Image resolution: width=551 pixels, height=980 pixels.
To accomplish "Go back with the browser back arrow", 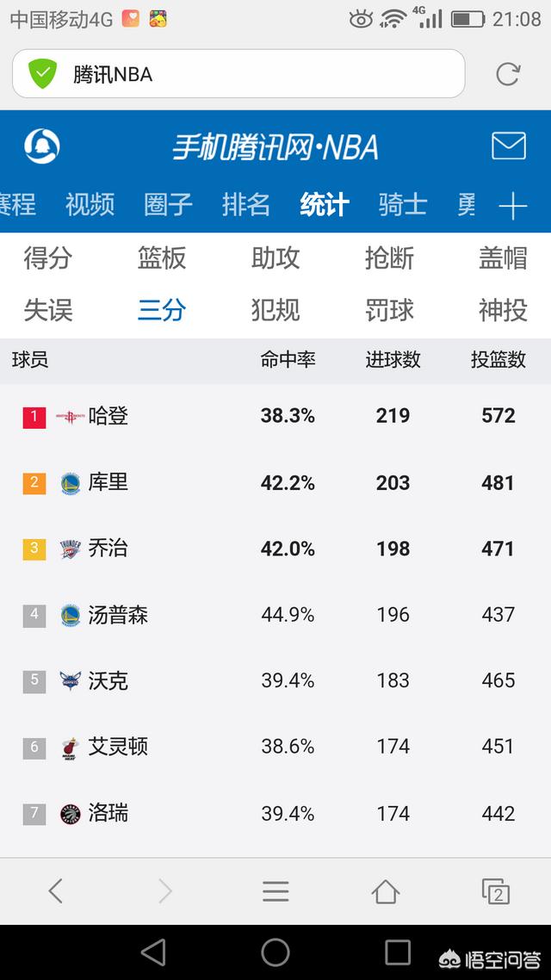I will (x=56, y=890).
